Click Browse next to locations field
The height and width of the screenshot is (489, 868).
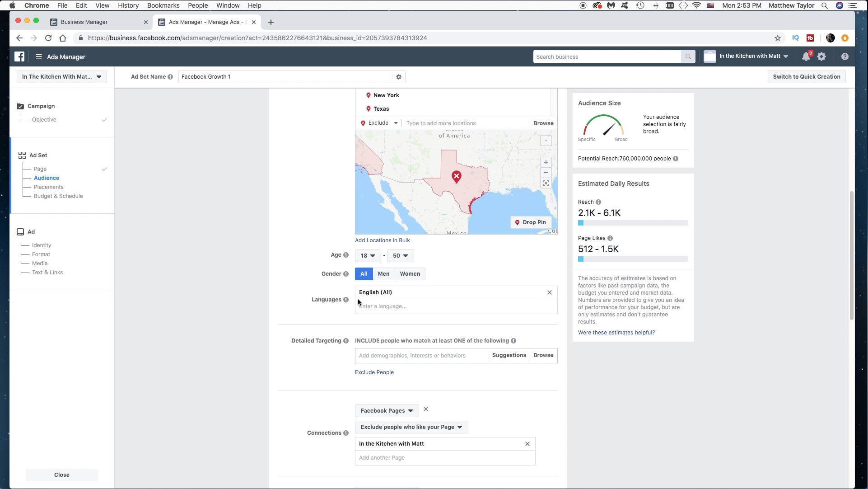coord(543,123)
